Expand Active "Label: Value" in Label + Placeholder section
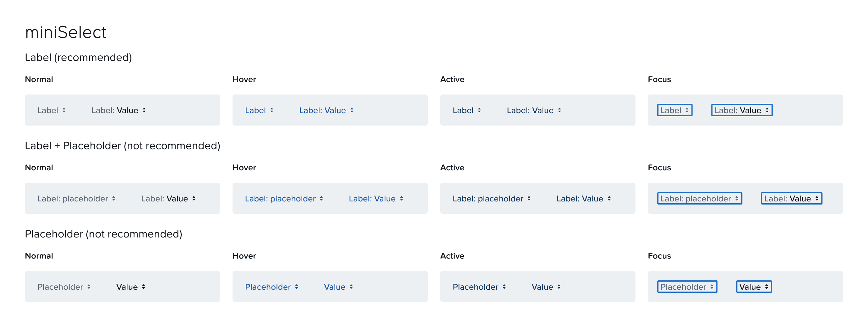 coord(584,199)
